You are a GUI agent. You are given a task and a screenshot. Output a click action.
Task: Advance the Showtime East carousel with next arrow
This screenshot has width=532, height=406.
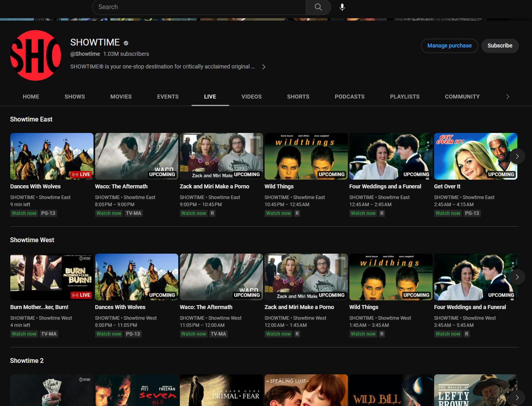tap(517, 156)
